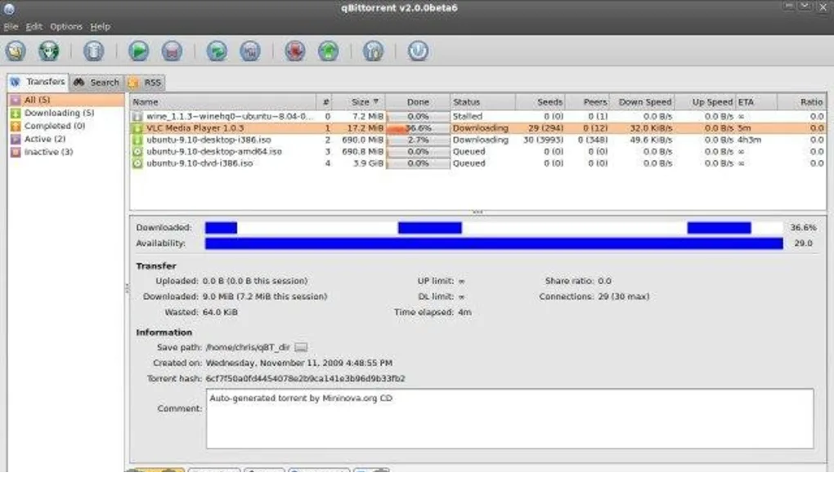Click the 36.6% Done progress bar of VLC row
Viewport: 834px width, 504px height.
click(418, 128)
